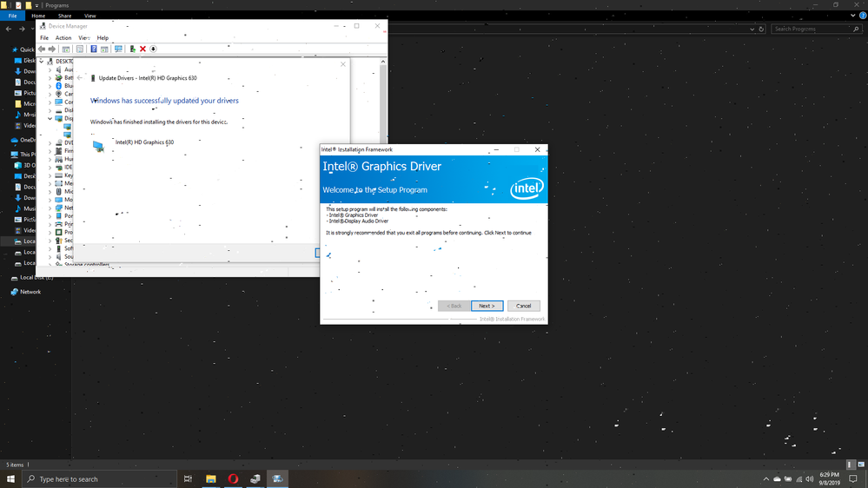The height and width of the screenshot is (488, 868).
Task: Open Device Manager Action menu
Action: (x=63, y=38)
